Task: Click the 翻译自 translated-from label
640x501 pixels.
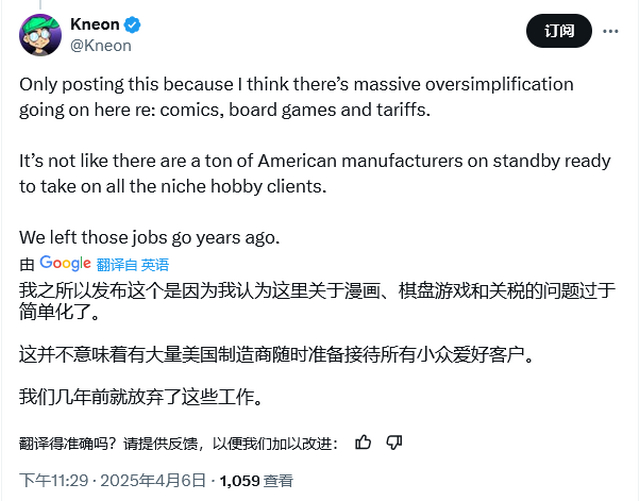Action: click(116, 265)
